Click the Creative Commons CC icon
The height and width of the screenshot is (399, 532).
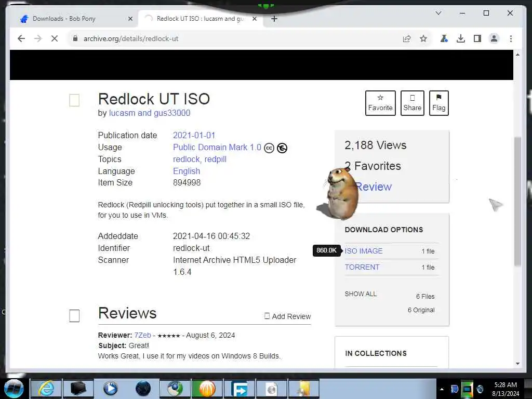[x=269, y=148]
